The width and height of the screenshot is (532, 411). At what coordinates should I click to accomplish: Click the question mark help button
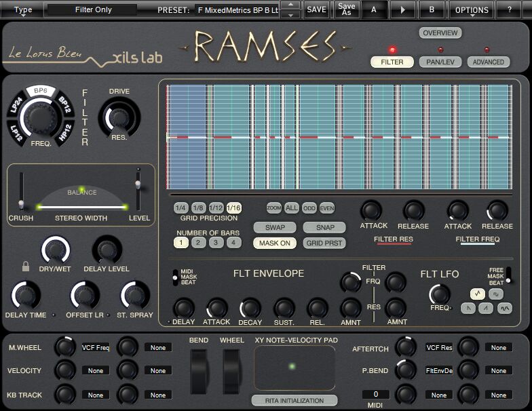coord(509,9)
